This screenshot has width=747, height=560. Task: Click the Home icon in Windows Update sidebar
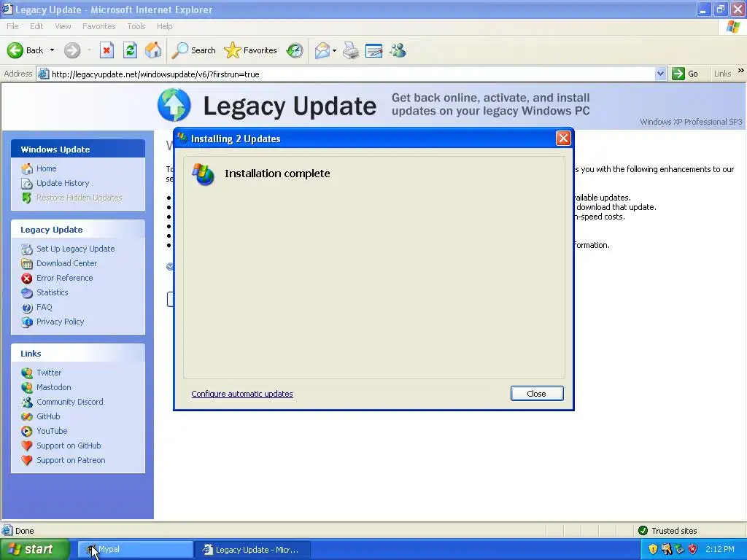click(x=27, y=168)
